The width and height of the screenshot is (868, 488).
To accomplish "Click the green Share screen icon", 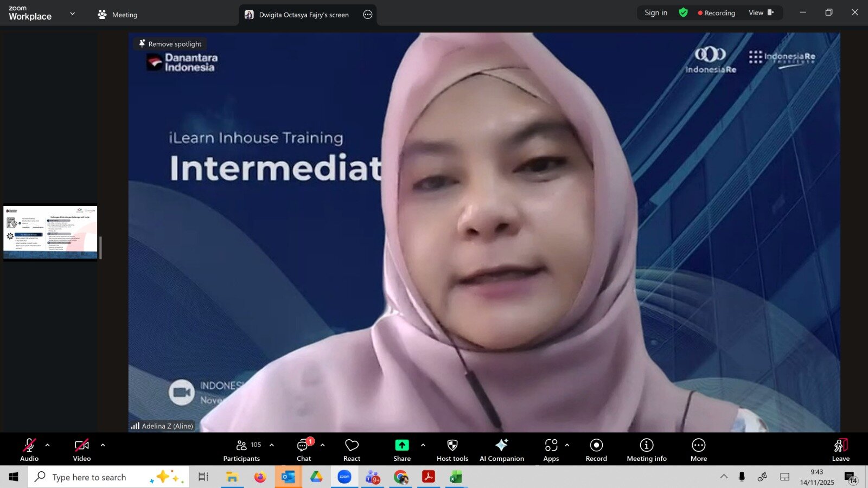I will 401,445.
